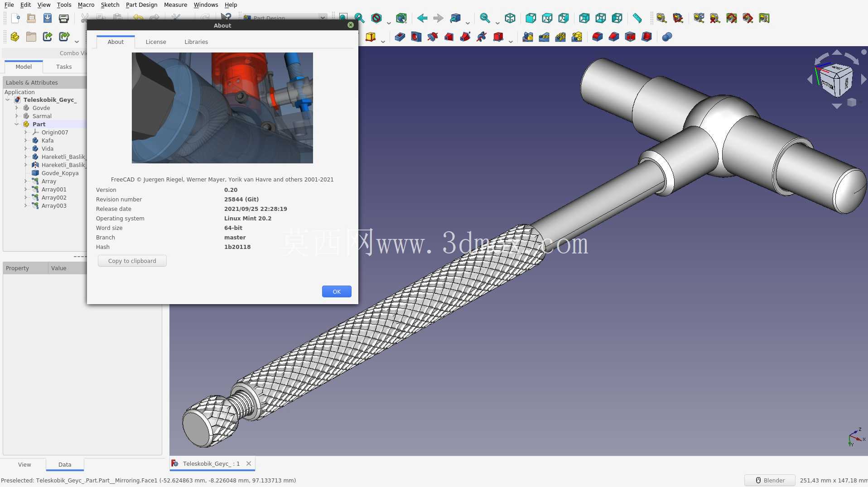Open the Sketch menu

pos(110,5)
